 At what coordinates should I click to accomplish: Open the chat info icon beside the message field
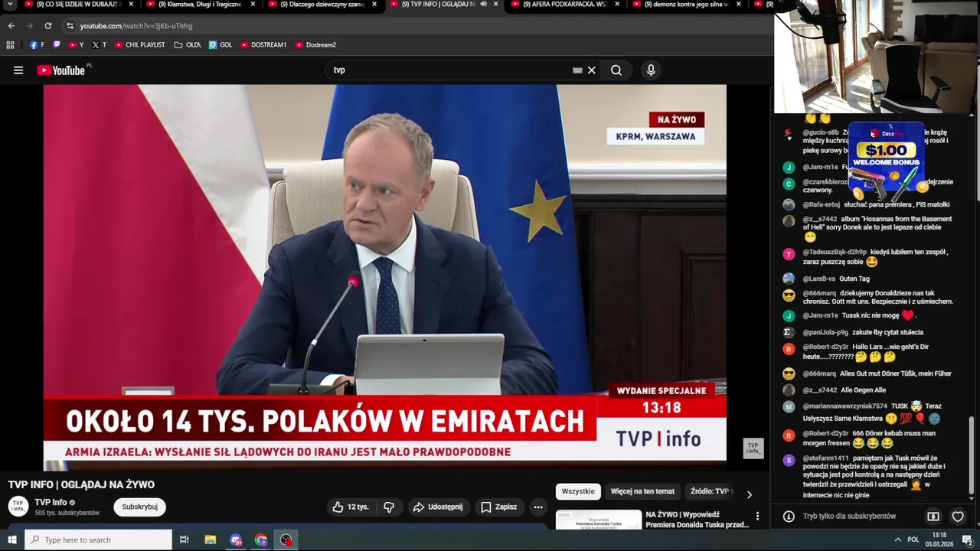tap(789, 517)
